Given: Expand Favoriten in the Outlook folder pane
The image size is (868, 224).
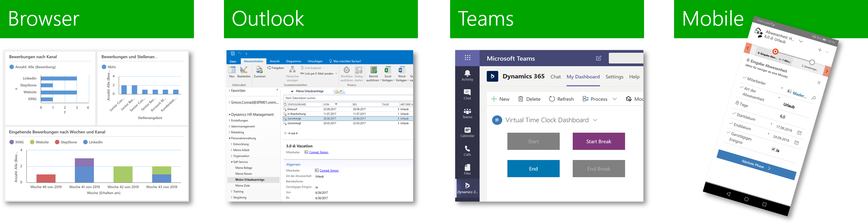Looking at the screenshot, I should [229, 91].
